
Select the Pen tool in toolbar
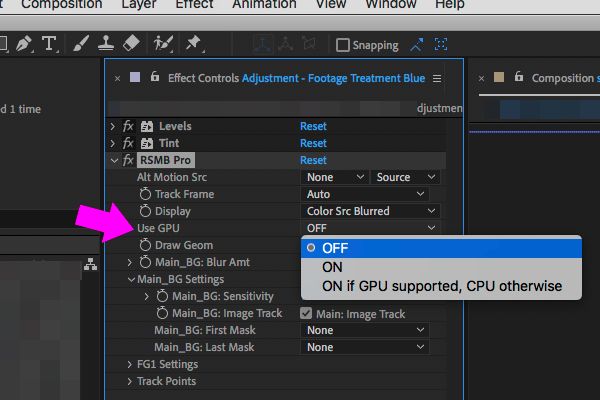[23, 44]
